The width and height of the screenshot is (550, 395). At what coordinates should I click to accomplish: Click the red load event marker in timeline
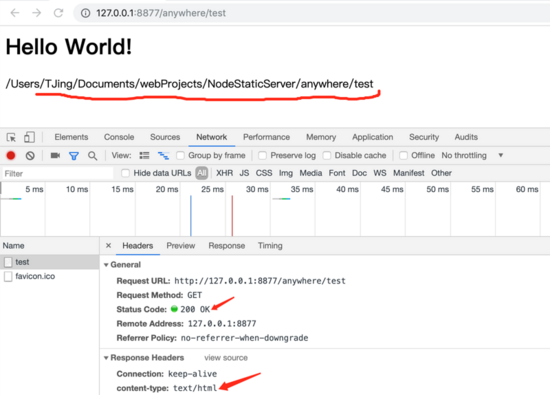[232, 216]
